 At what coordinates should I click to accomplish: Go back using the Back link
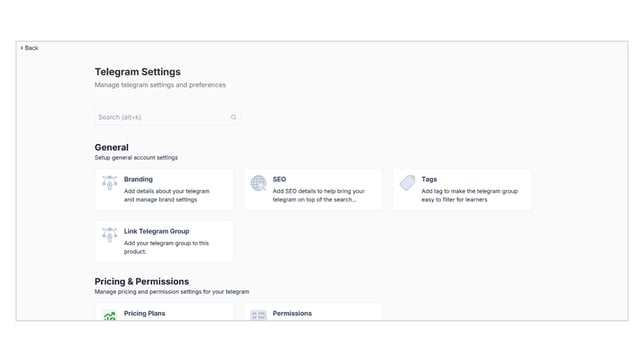[29, 48]
